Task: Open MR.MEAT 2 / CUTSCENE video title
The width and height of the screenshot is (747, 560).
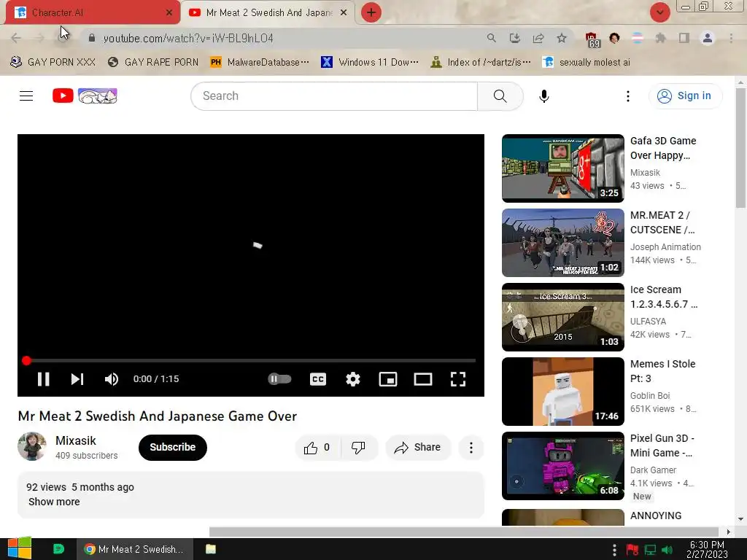Action: pyautogui.click(x=662, y=222)
